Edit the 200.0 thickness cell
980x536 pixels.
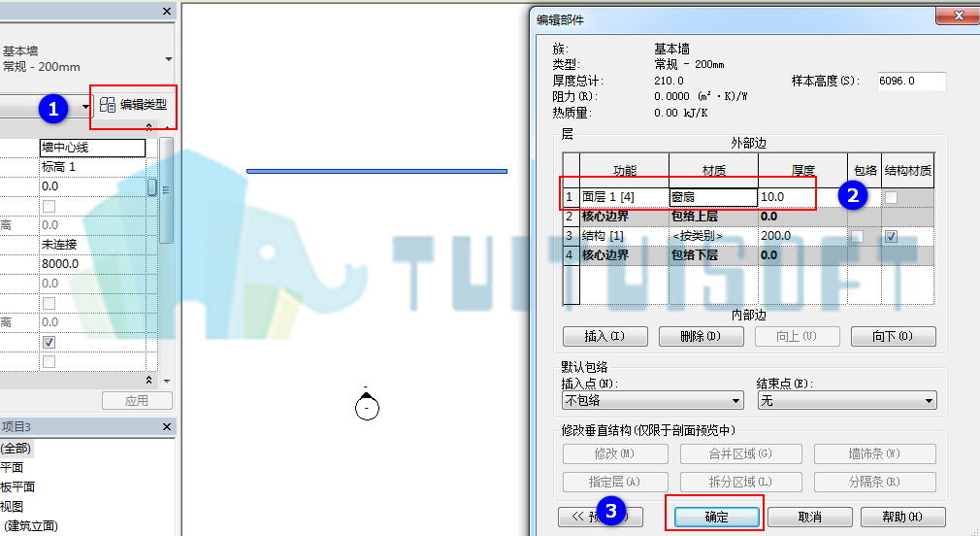[x=802, y=236]
